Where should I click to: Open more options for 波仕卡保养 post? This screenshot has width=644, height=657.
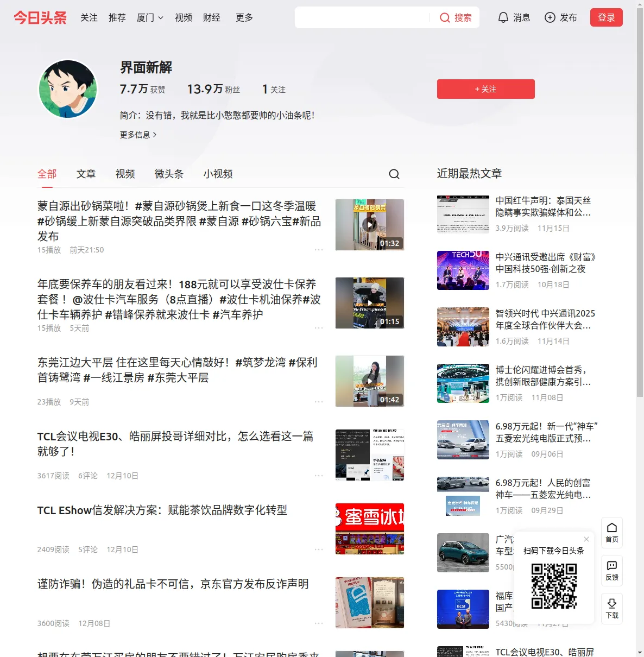pyautogui.click(x=319, y=328)
